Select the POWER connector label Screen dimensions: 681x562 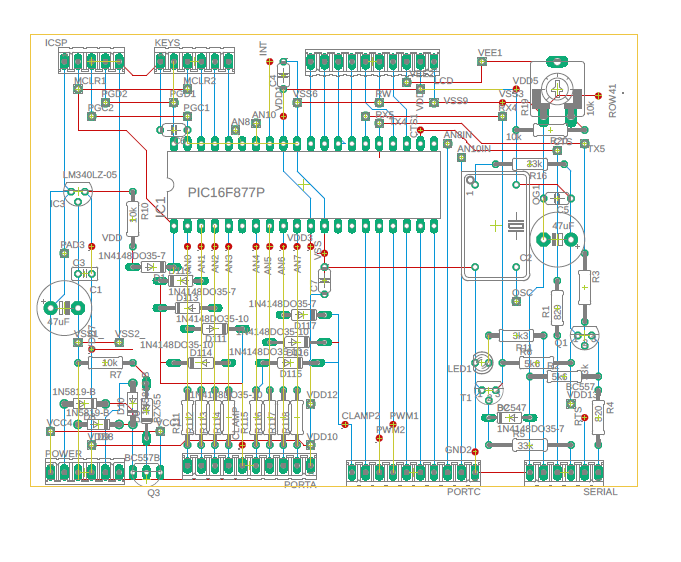[63, 453]
